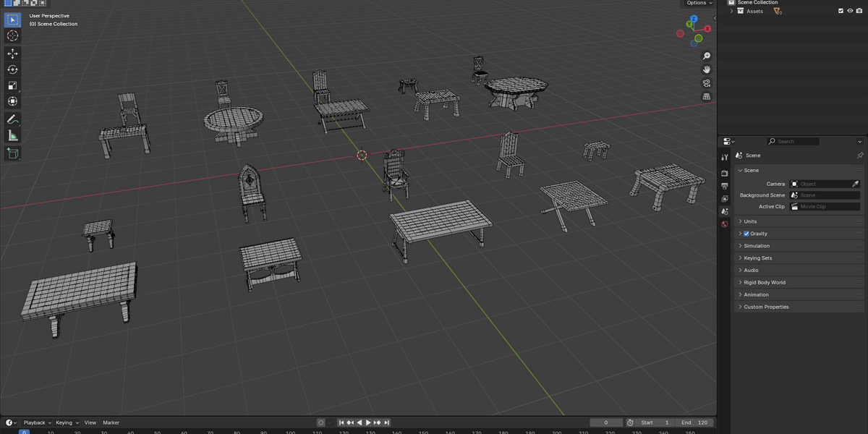The width and height of the screenshot is (868, 434).
Task: Open the timeline editor type dropdown
Action: [11, 422]
